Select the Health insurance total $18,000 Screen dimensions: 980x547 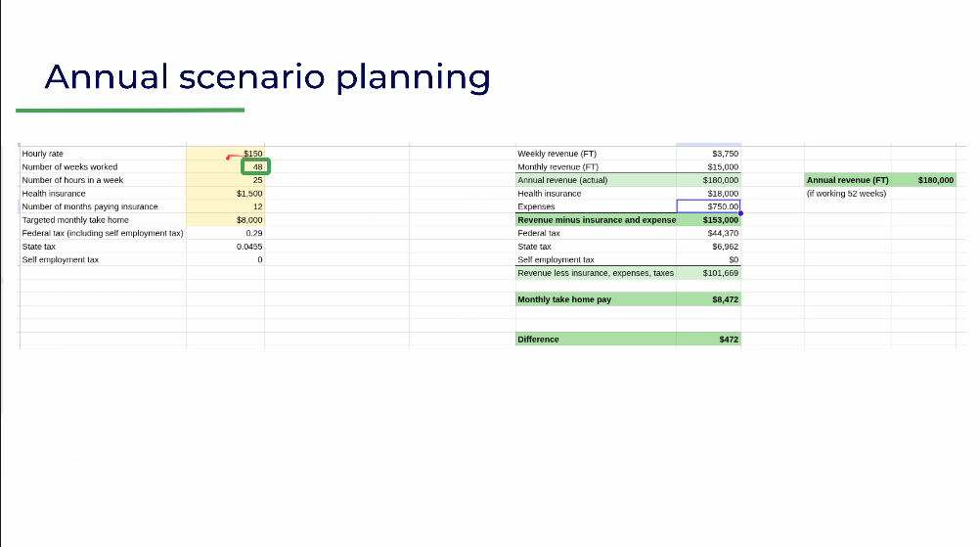pos(708,193)
